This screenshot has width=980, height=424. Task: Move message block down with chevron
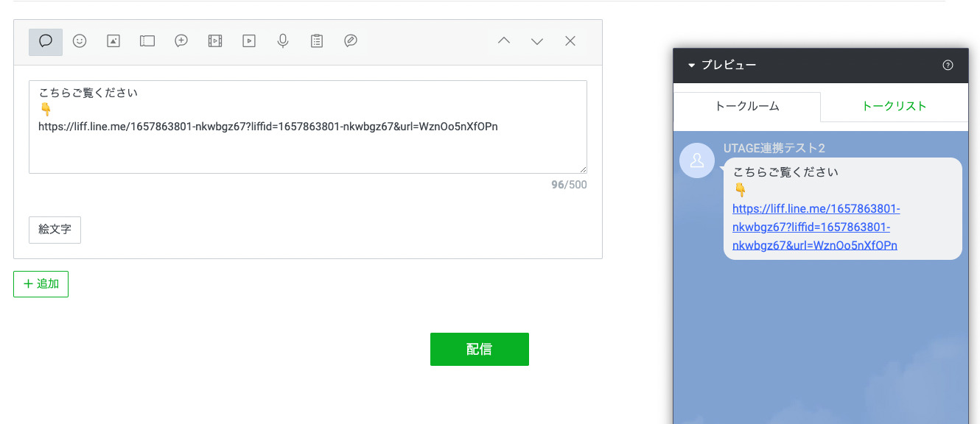(x=537, y=42)
